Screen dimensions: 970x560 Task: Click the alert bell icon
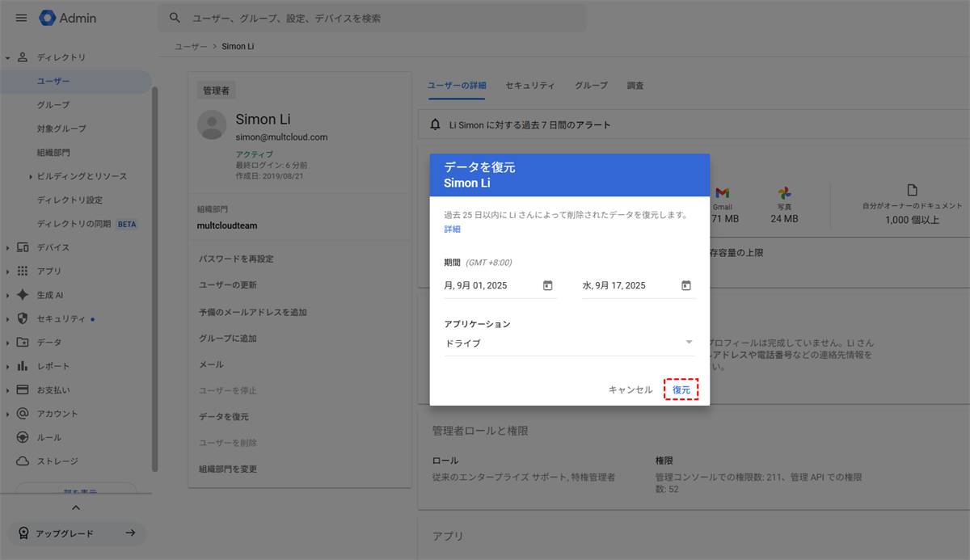pyautogui.click(x=436, y=124)
